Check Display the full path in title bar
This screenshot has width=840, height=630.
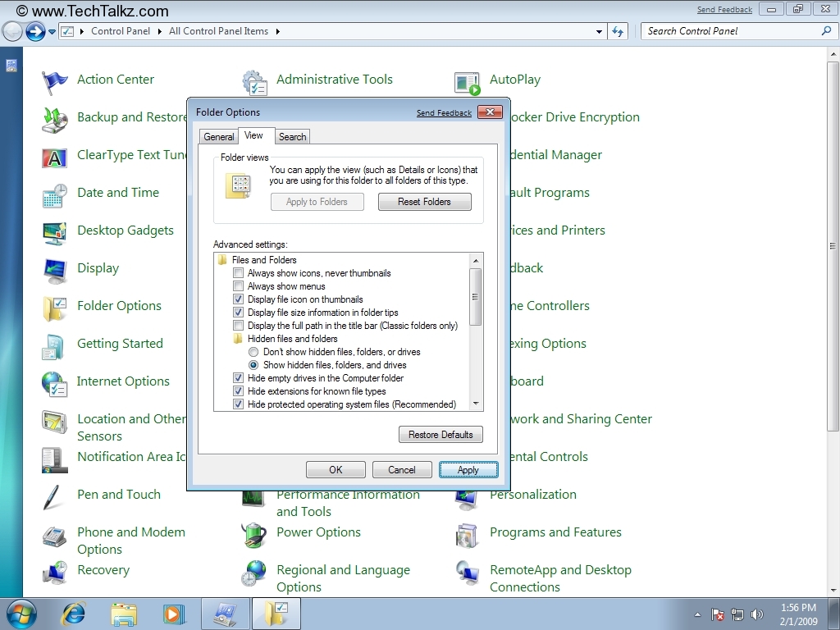point(239,326)
